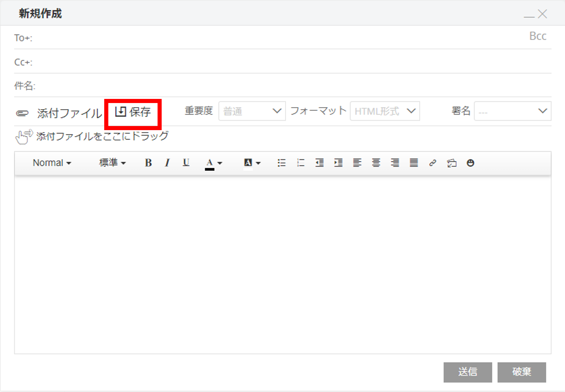Open the Normal paragraph style dropdown
The height and width of the screenshot is (392, 565).
click(x=52, y=163)
